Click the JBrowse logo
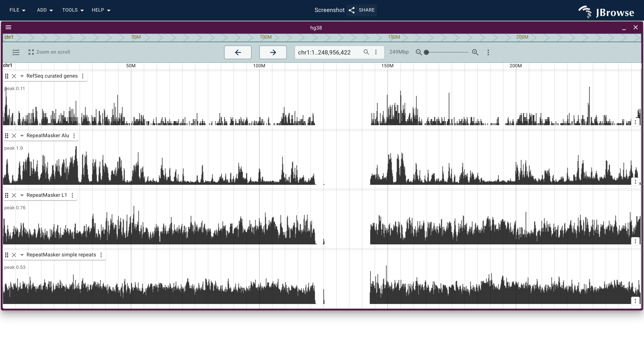This screenshot has height=343, width=644. point(606,12)
